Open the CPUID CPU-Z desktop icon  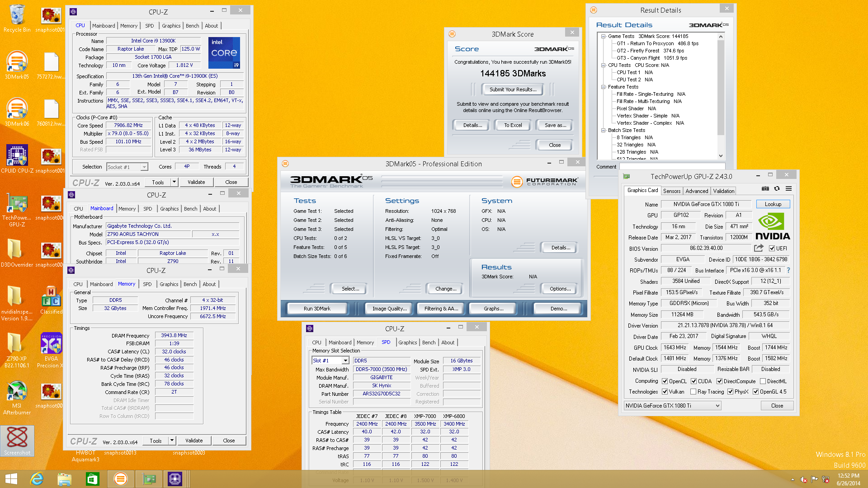[x=17, y=160]
